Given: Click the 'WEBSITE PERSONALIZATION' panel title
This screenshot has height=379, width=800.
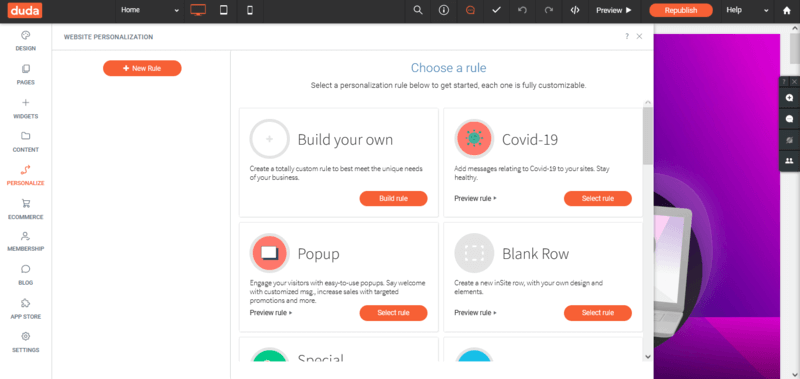Looking at the screenshot, I should click(x=108, y=37).
